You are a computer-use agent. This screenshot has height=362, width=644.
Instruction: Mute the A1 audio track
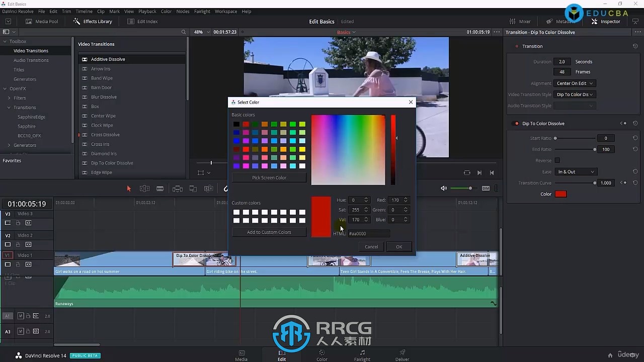click(x=21, y=316)
